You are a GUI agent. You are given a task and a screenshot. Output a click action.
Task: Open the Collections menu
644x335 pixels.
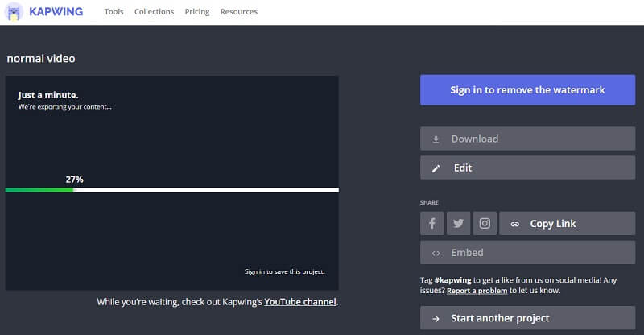[154, 12]
